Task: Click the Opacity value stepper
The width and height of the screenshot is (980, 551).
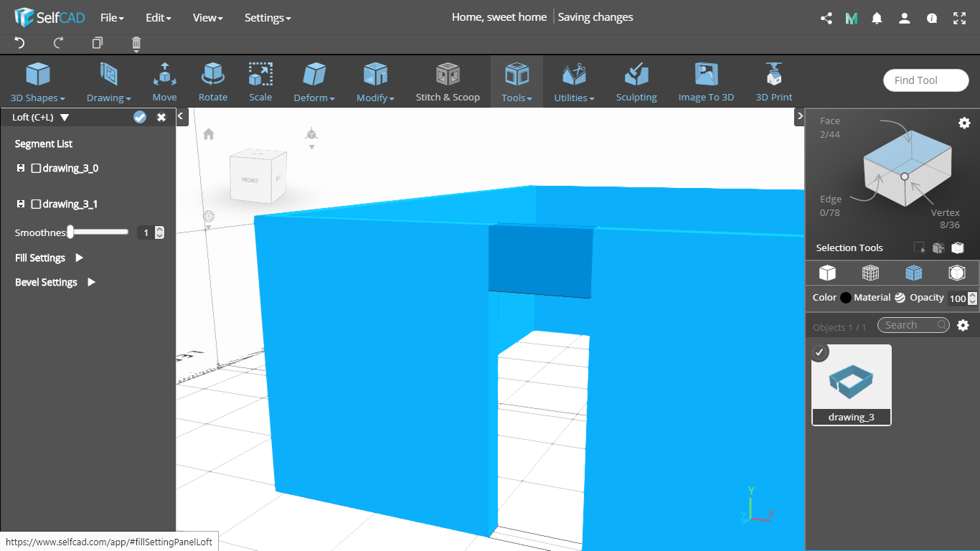Action: pyautogui.click(x=972, y=298)
